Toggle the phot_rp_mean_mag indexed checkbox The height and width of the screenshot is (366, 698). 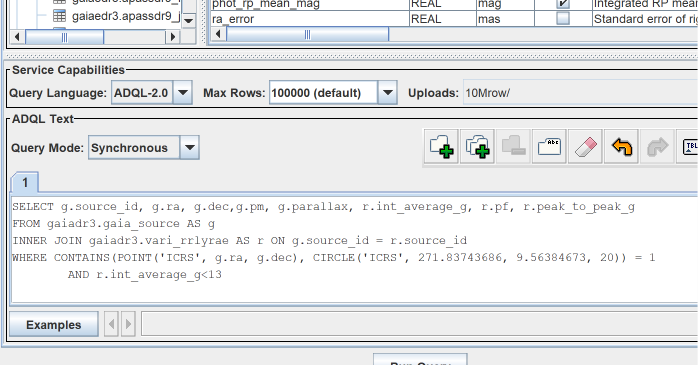(563, 4)
